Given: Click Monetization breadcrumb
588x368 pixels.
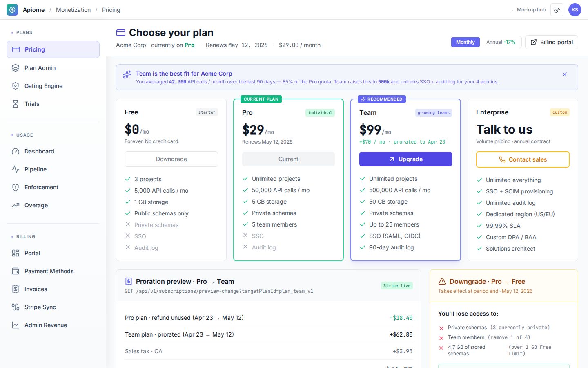Looking at the screenshot, I should [73, 10].
